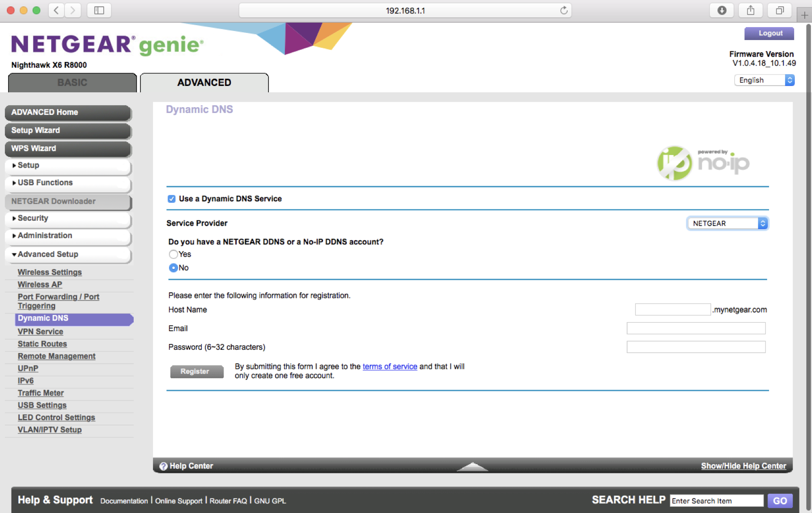Click the GO search button

pyautogui.click(x=780, y=501)
